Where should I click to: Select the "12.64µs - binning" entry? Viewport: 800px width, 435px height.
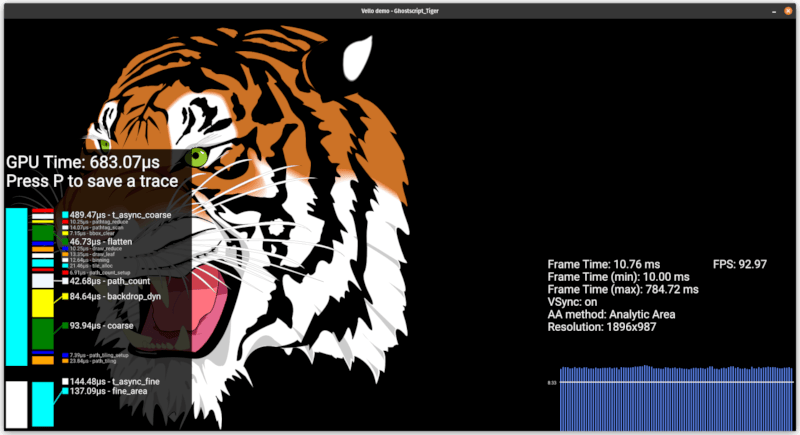89,260
